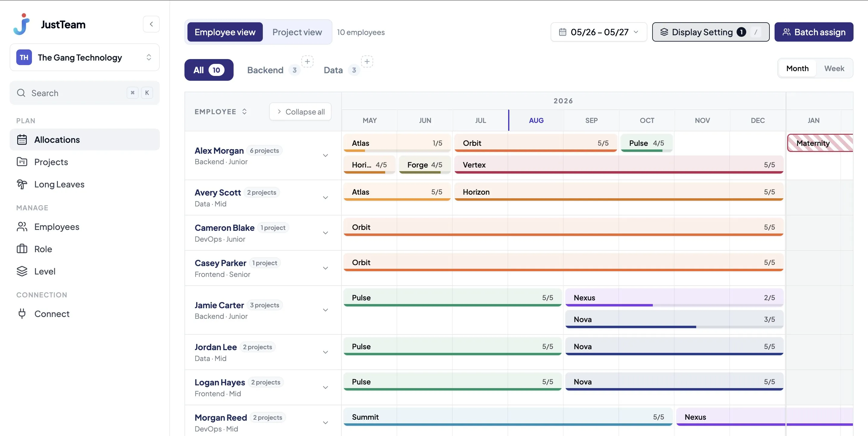Screen dimensions: 868x436
Task: Click the JustTeam logo icon
Action: [22, 24]
